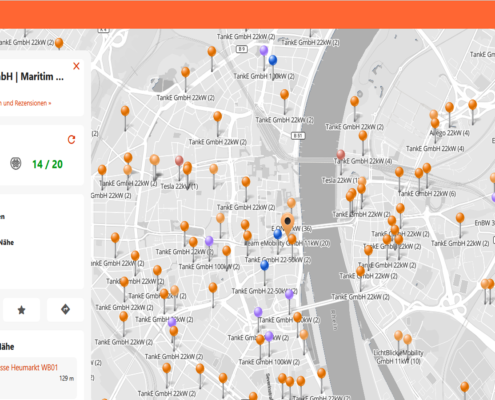Select red pin above right 'Tesla 22kW (1)' label
The image size is (495, 400).
[x=341, y=155]
